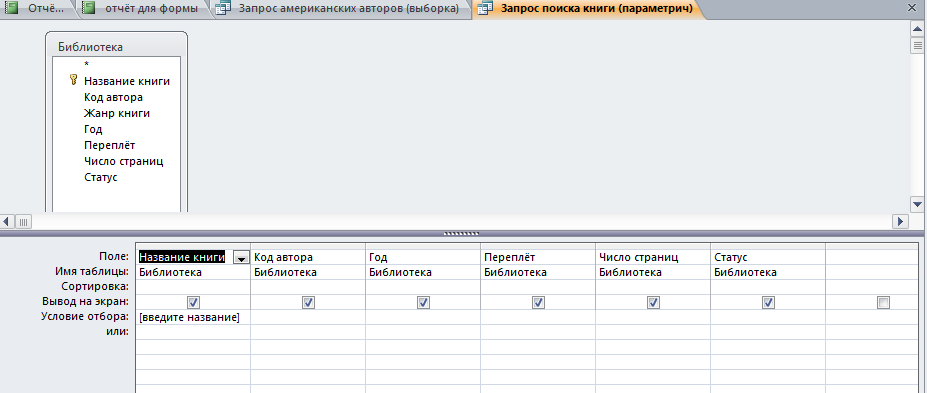The width and height of the screenshot is (927, 393).
Task: Uncheck 'Вывод на экран' for Код автора column
Action: [x=308, y=303]
